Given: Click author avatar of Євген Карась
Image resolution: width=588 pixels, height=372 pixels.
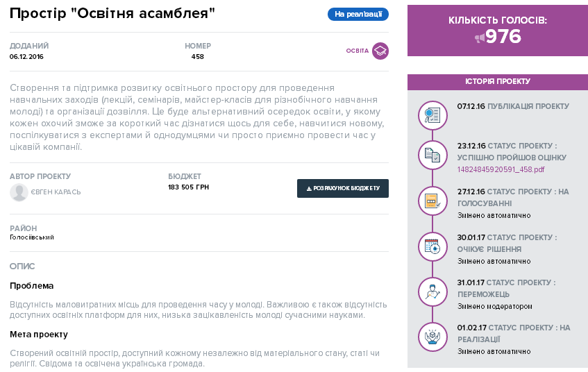Looking at the screenshot, I should click(x=19, y=192).
